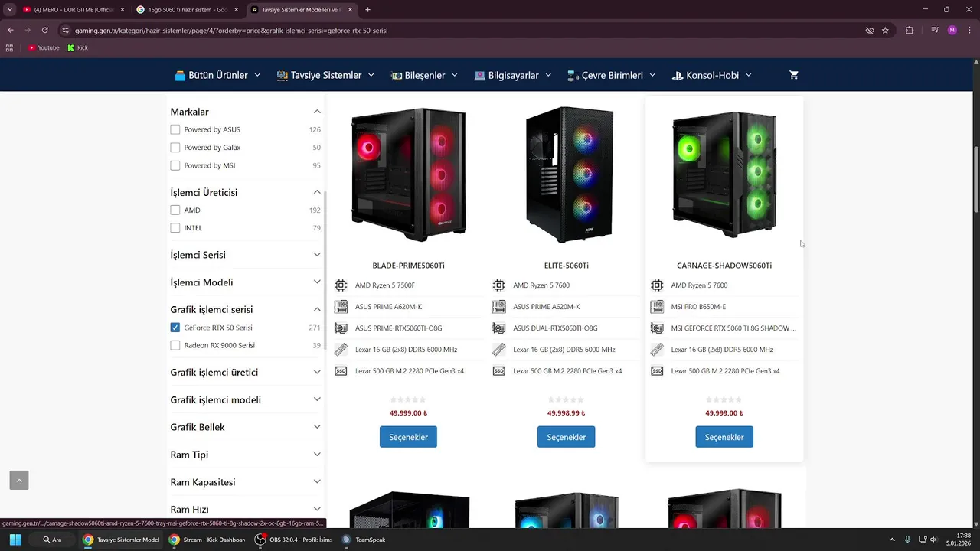Open Chrome extensions puzzle icon
The height and width of the screenshot is (551, 980).
pyautogui.click(x=910, y=31)
